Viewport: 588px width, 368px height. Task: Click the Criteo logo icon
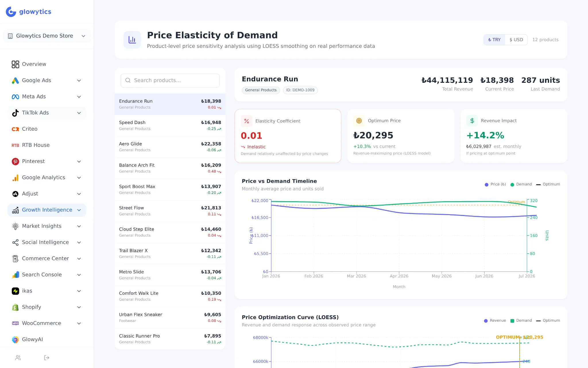tap(15, 129)
